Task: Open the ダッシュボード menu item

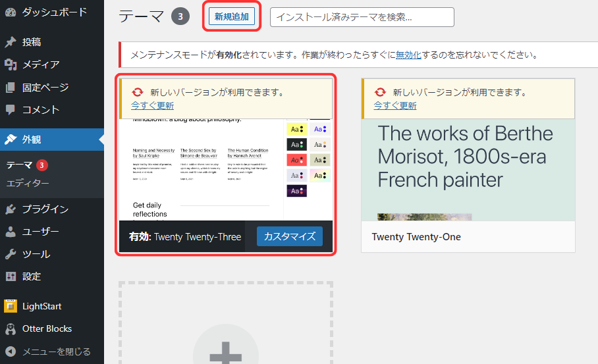Action: pos(52,13)
